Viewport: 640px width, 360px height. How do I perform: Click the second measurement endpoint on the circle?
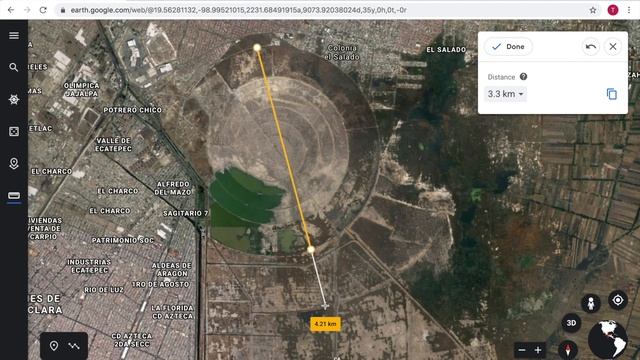311,249
